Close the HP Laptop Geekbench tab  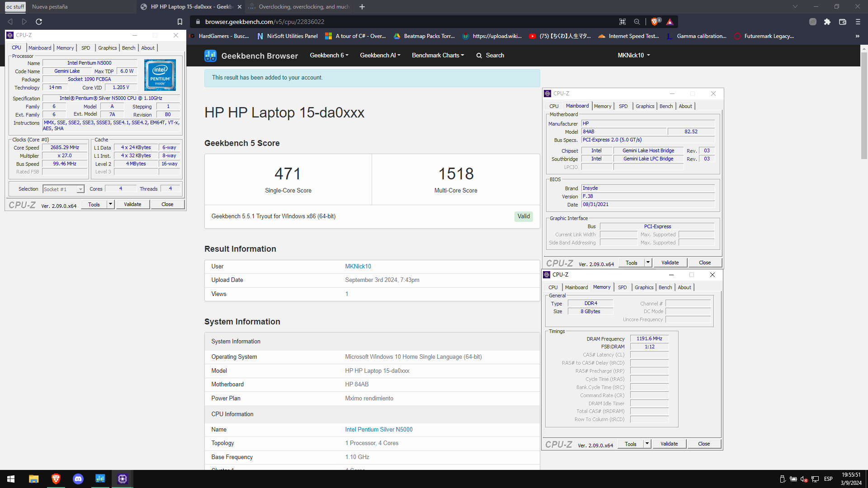[240, 7]
